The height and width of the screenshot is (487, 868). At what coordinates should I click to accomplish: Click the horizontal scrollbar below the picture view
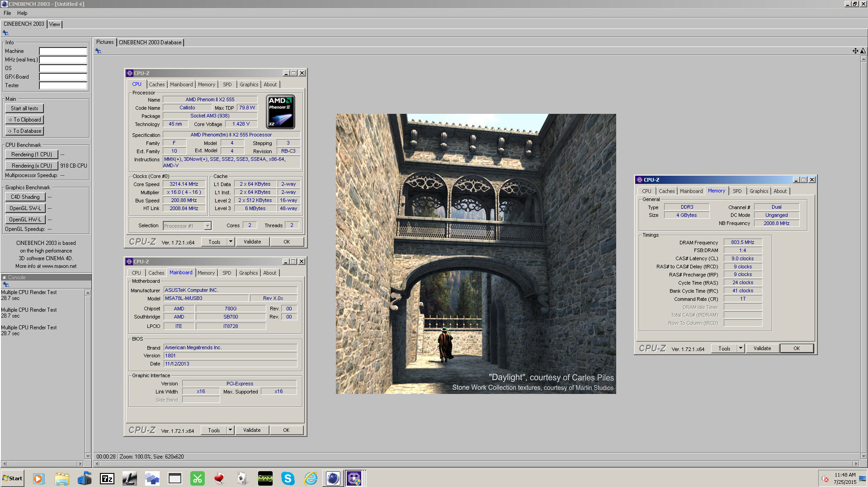(476, 464)
